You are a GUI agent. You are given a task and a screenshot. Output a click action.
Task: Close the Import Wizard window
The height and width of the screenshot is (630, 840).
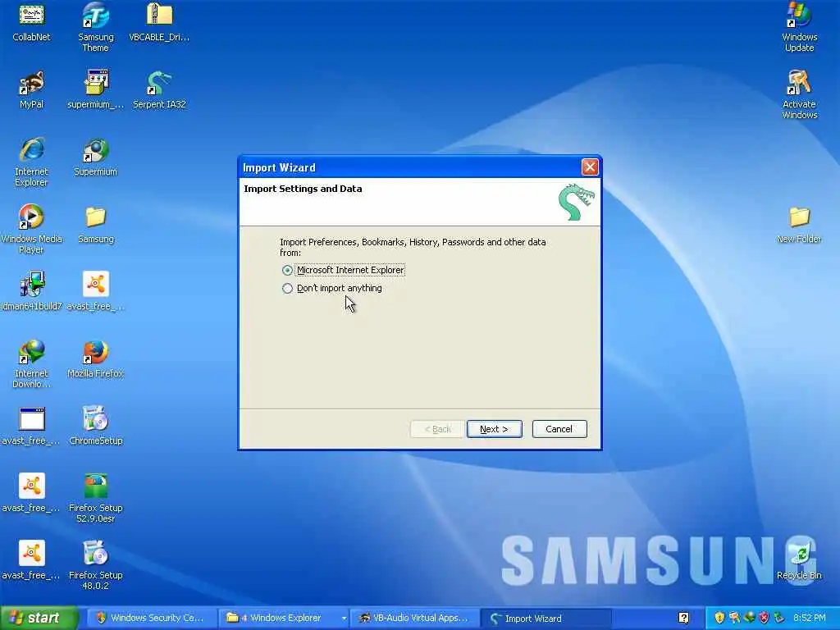590,167
